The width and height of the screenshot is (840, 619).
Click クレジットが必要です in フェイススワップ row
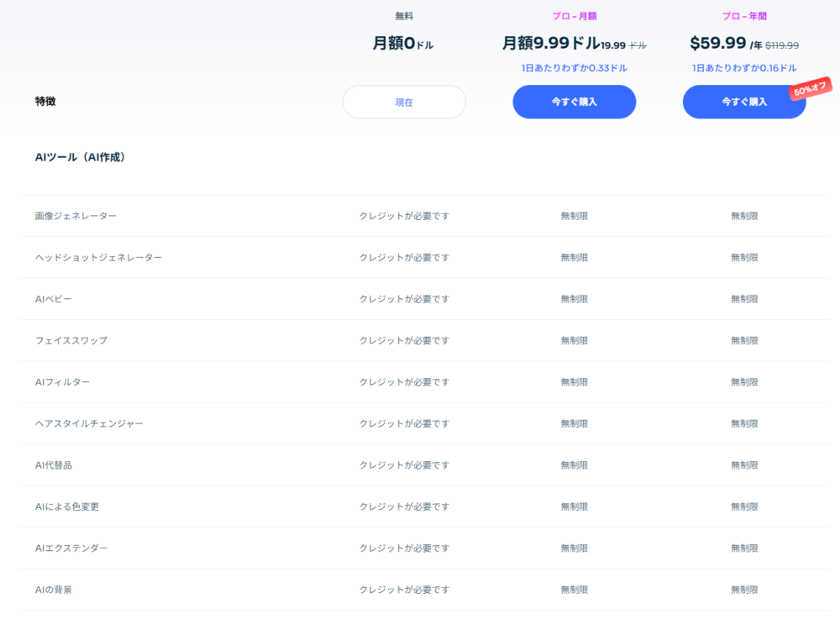(404, 340)
